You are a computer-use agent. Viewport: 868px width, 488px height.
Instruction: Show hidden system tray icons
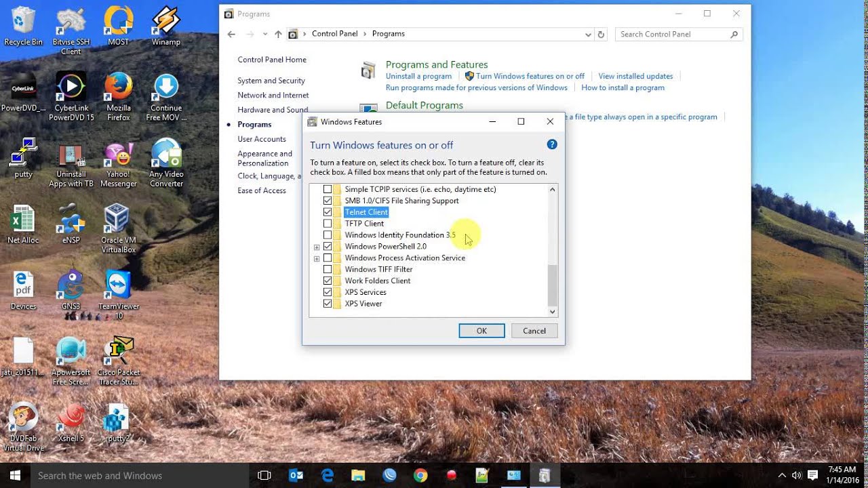click(781, 476)
